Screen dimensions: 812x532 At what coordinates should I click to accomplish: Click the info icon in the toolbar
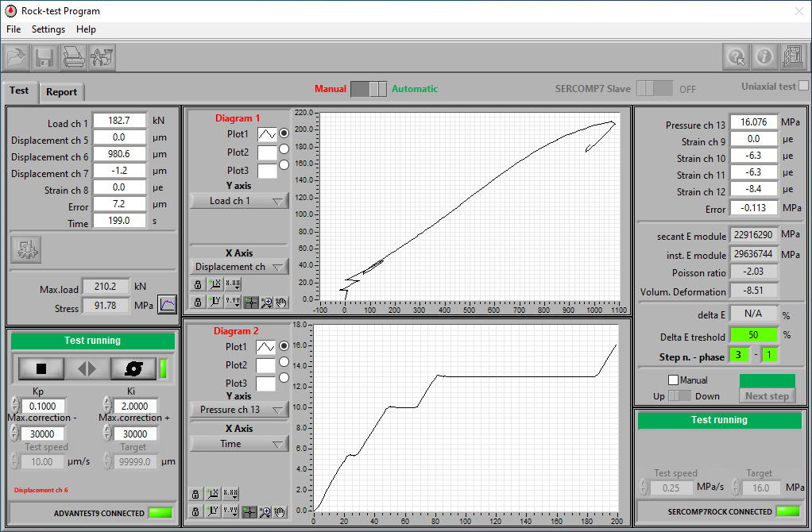tap(764, 57)
